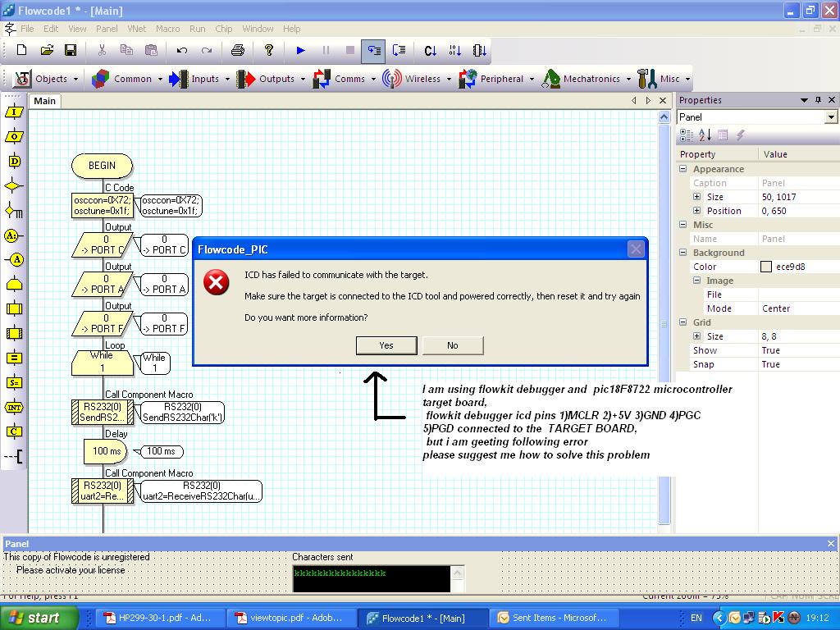Click the Open file toolbar icon
840x630 pixels.
47,50
